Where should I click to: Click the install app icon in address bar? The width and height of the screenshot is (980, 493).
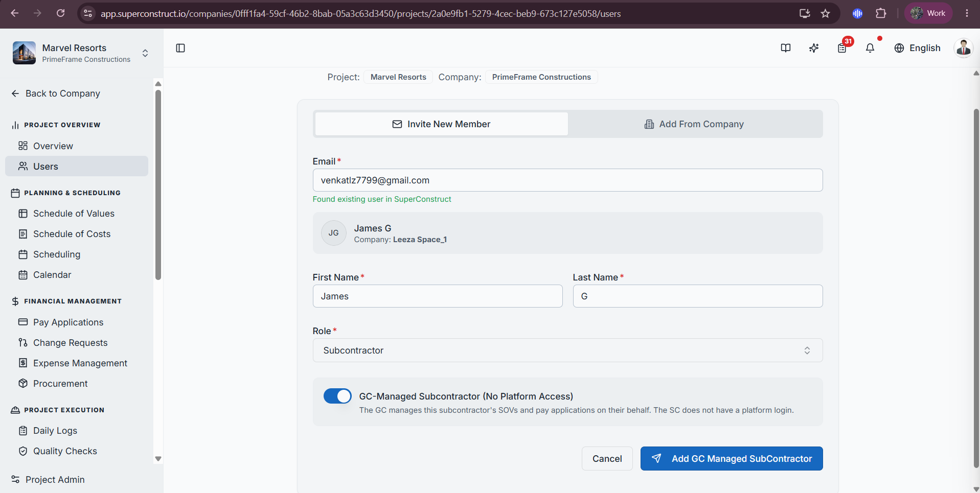pos(805,13)
